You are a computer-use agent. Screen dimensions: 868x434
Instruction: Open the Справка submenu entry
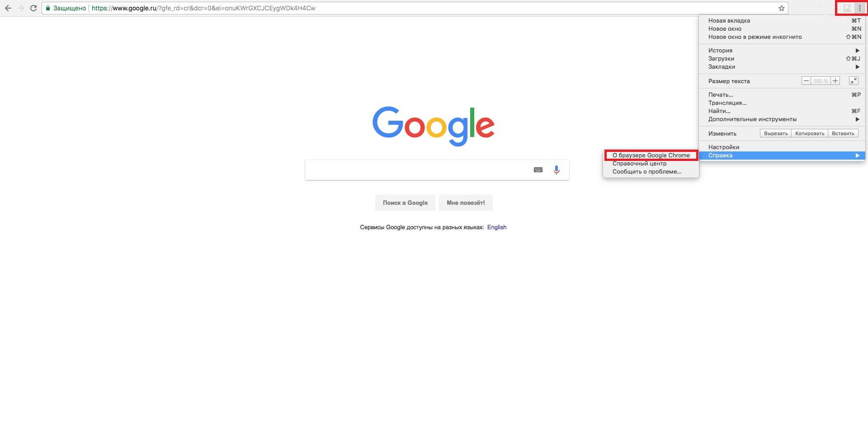(782, 156)
